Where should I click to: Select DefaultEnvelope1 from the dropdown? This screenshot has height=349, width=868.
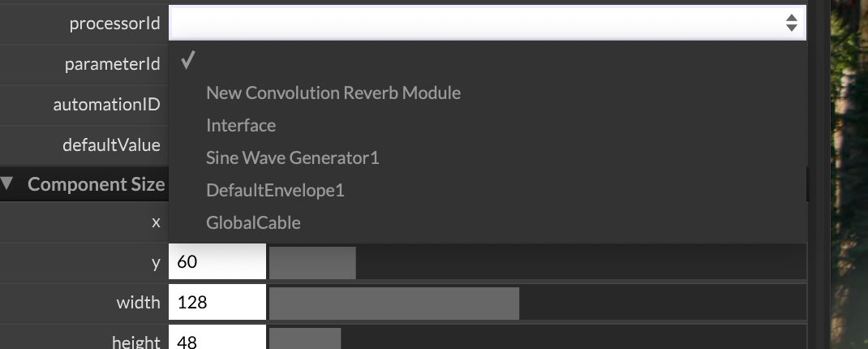(275, 191)
